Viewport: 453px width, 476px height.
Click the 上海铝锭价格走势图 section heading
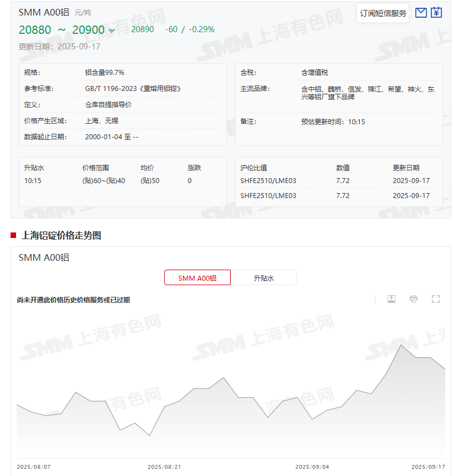point(62,236)
